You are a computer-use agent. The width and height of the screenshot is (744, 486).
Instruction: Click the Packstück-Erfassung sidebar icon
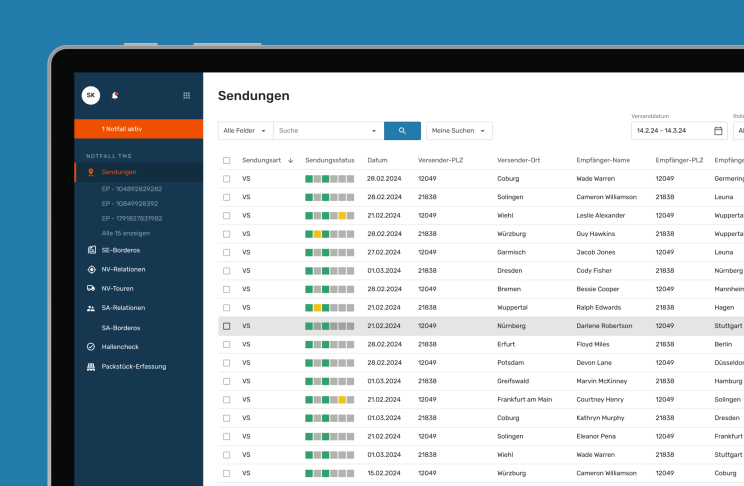pyautogui.click(x=91, y=366)
